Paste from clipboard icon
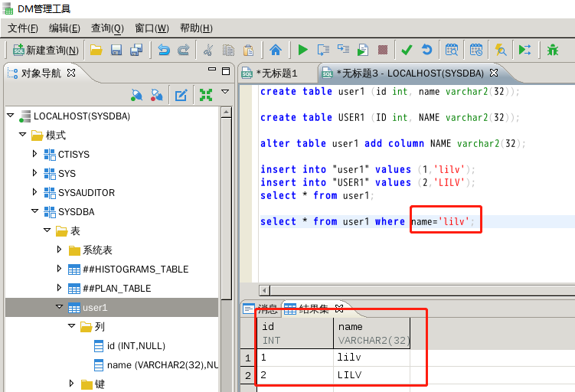 click(x=249, y=50)
